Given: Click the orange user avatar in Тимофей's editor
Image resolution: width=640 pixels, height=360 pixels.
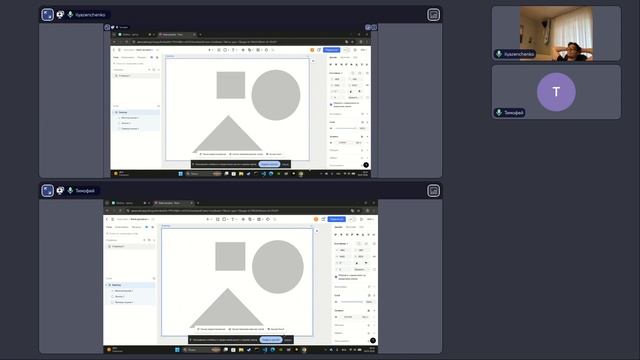Looking at the screenshot, I should pos(316,219).
